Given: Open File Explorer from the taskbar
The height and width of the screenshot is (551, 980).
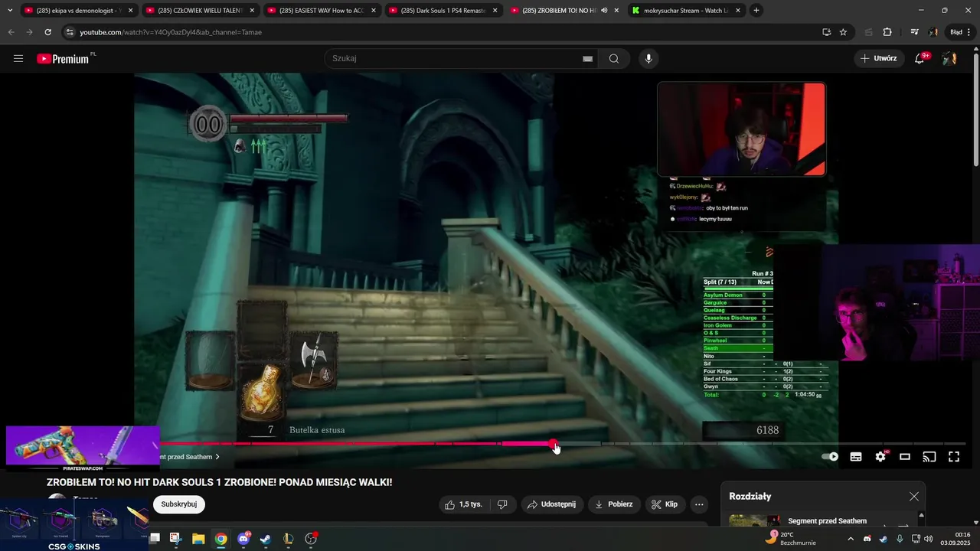Looking at the screenshot, I should tap(198, 539).
